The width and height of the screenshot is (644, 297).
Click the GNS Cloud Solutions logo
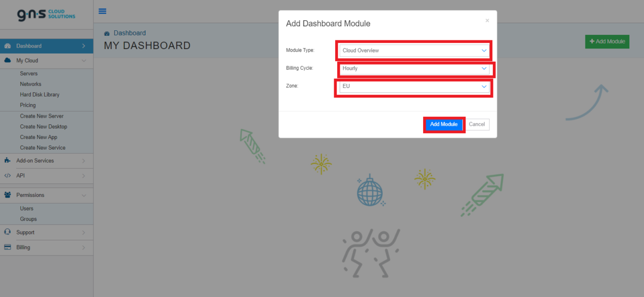[x=45, y=15]
